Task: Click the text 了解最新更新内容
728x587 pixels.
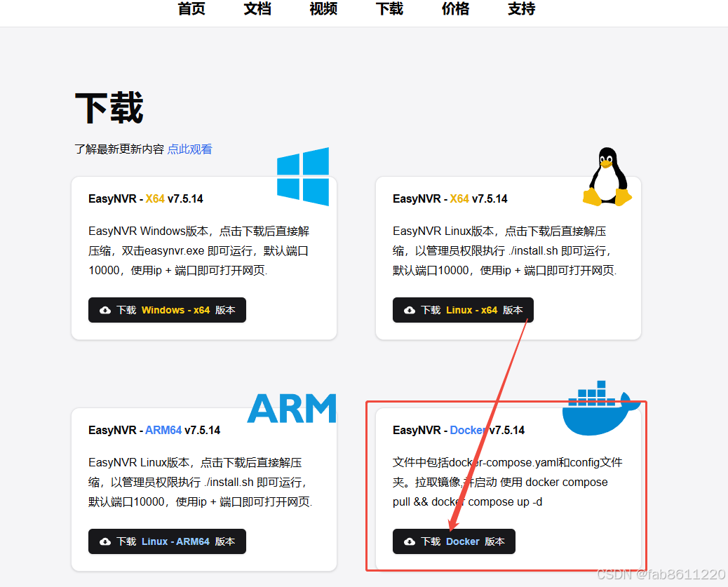Action: coord(119,149)
